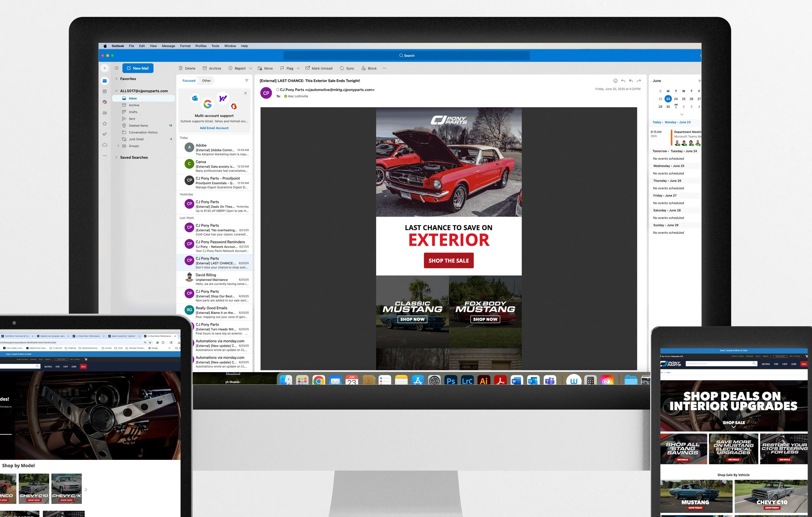The width and height of the screenshot is (812, 517).
Task: Select the Junk Email folder
Action: (x=144, y=139)
